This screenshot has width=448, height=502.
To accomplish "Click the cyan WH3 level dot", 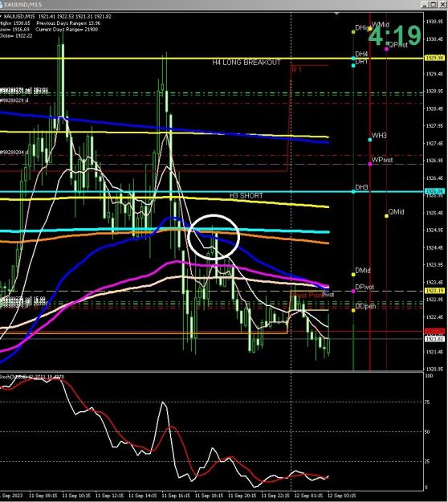I will (x=370, y=140).
